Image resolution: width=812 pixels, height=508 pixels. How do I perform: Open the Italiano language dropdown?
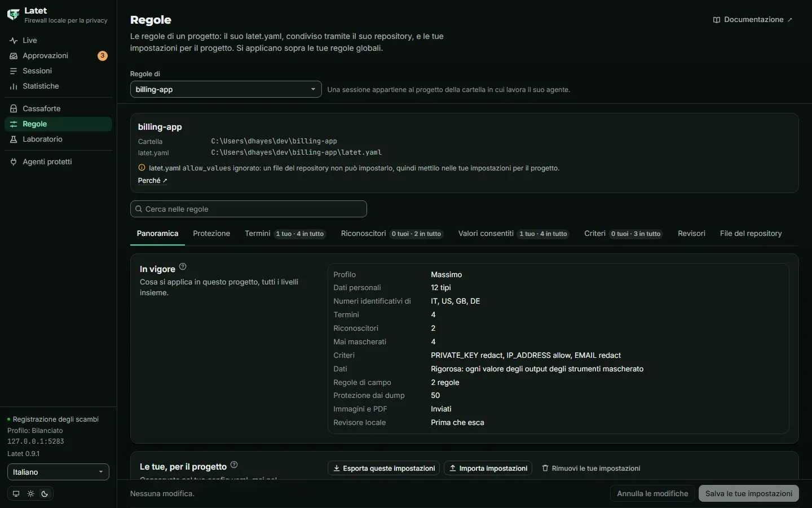click(x=58, y=472)
